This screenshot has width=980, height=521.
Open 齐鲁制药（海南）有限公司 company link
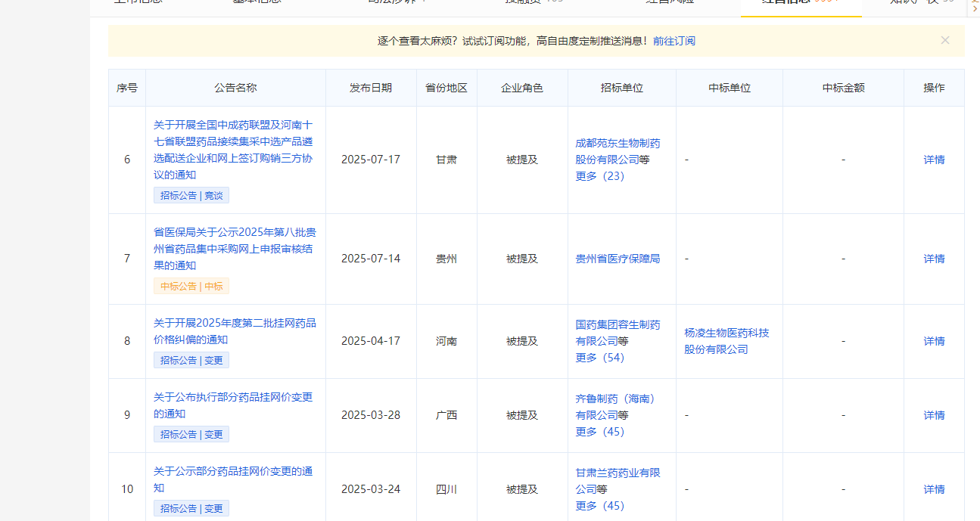[x=616, y=407]
